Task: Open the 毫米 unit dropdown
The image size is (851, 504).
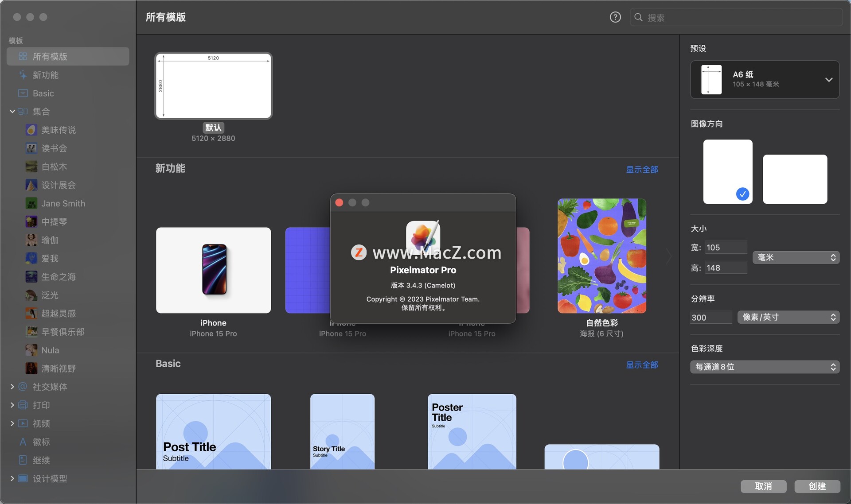Action: click(796, 257)
